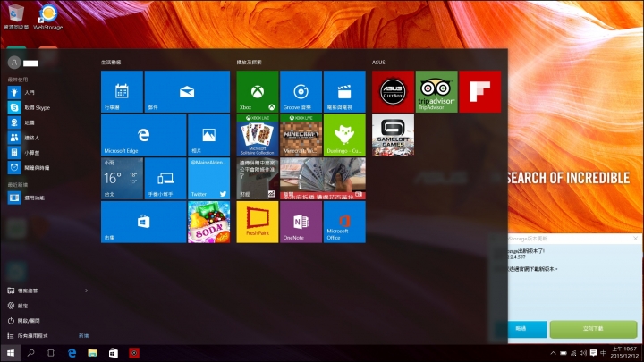Image resolution: width=644 pixels, height=362 pixels.
Task: Open Store from the taskbar
Action: click(x=114, y=353)
